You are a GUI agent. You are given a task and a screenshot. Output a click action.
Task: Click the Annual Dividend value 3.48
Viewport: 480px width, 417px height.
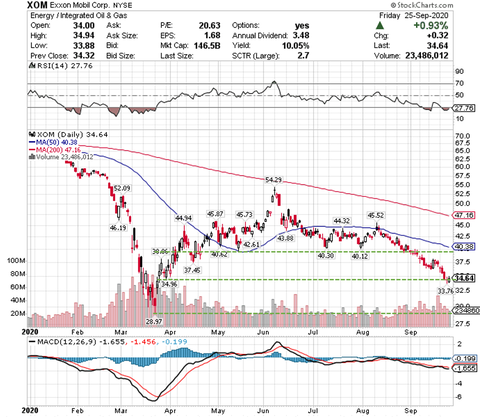[301, 36]
